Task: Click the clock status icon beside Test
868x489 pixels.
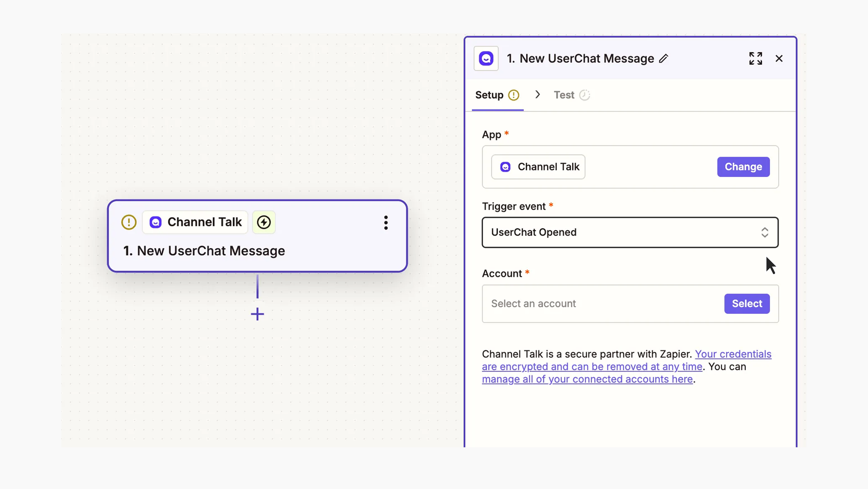Action: click(585, 95)
